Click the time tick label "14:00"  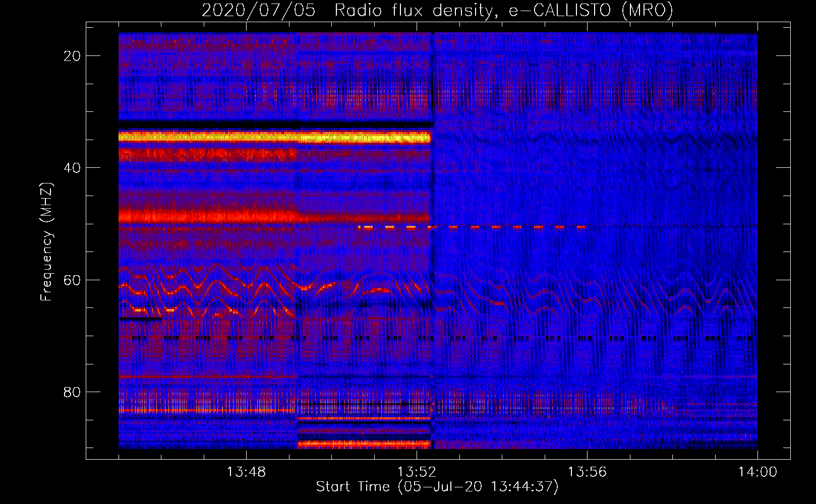(757, 472)
